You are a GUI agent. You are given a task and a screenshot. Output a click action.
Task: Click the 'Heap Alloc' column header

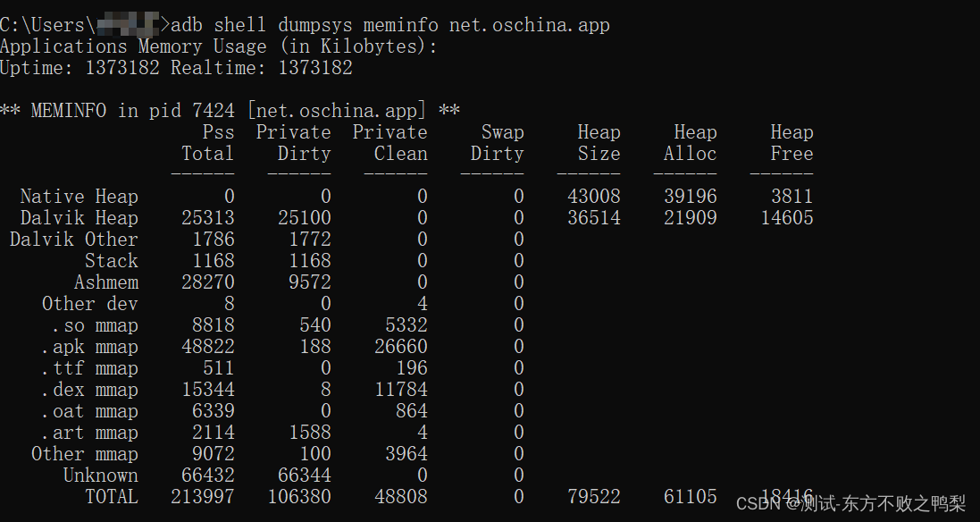[691, 142]
